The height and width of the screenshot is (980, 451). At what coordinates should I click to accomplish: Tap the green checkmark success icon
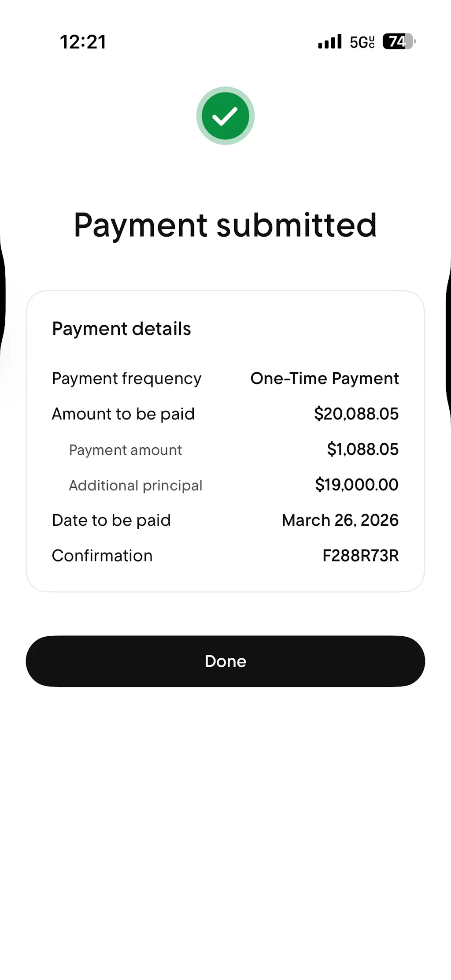coord(225,116)
